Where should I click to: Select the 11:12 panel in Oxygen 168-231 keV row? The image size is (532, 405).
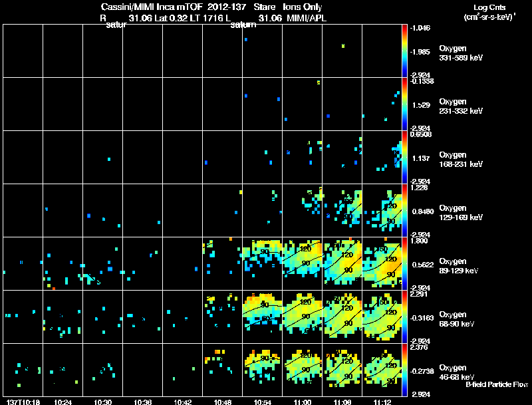382,157
